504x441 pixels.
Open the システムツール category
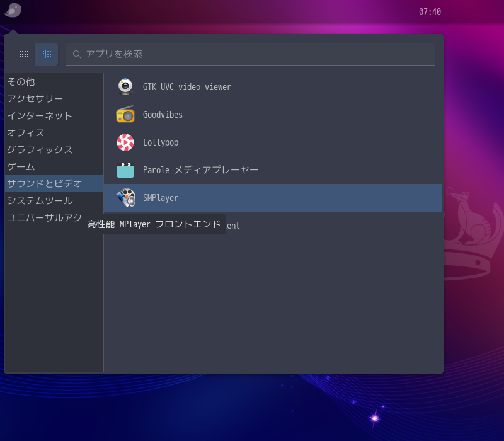[x=54, y=201]
